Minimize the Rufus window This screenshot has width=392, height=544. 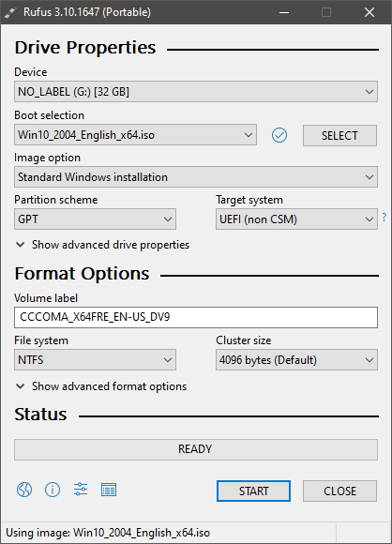coord(284,12)
